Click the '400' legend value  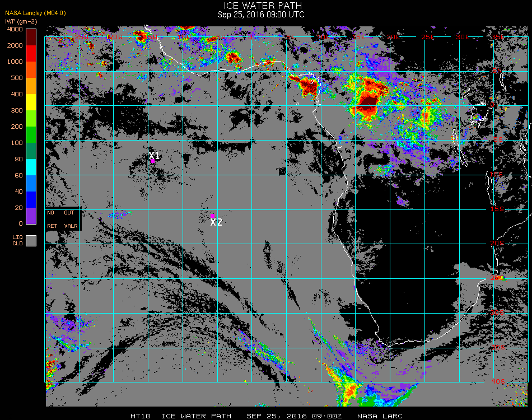[17, 94]
